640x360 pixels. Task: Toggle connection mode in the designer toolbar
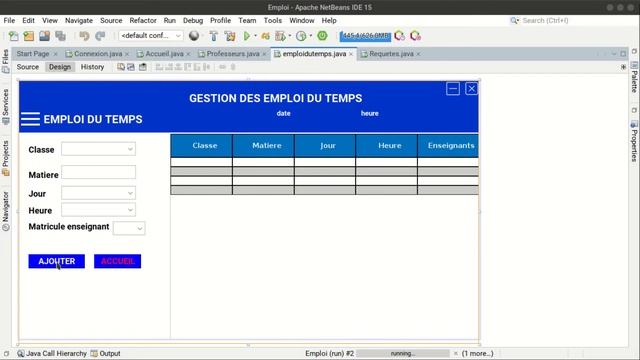(131, 67)
